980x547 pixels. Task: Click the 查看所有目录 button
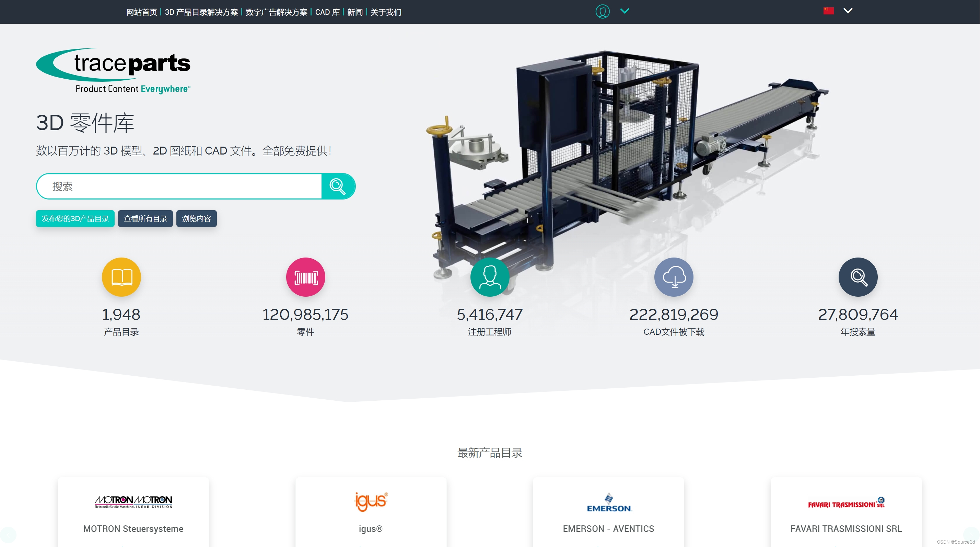tap(145, 218)
